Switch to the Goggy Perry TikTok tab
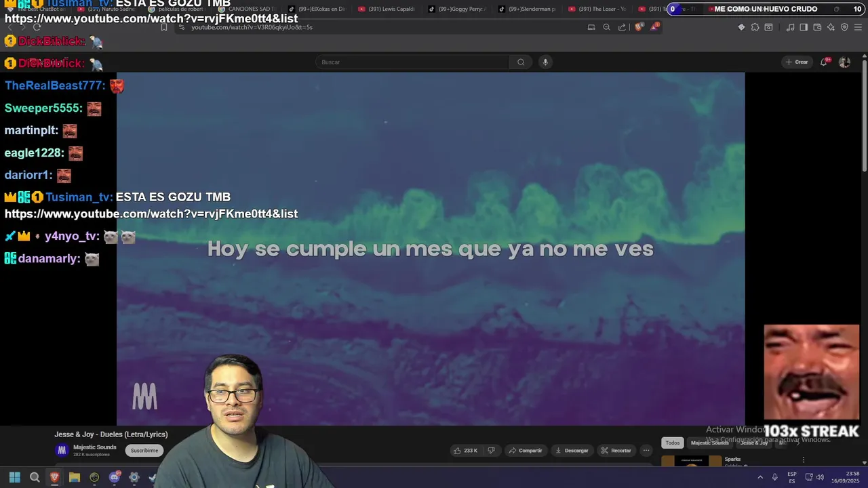The image size is (868, 488). pyautogui.click(x=456, y=9)
